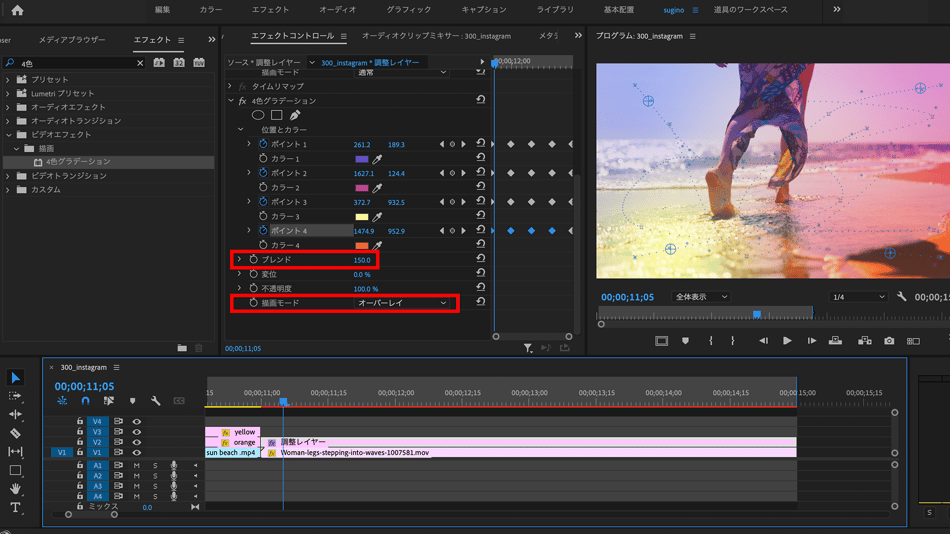Toggle the lock on track V4
Image resolution: width=950 pixels, height=534 pixels.
pyautogui.click(x=80, y=422)
